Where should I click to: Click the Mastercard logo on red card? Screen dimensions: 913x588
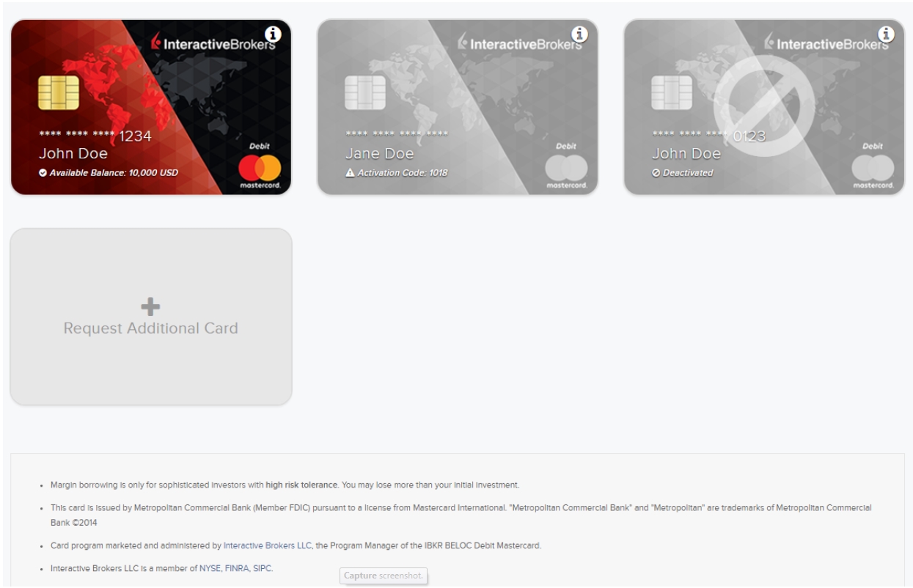pos(260,172)
